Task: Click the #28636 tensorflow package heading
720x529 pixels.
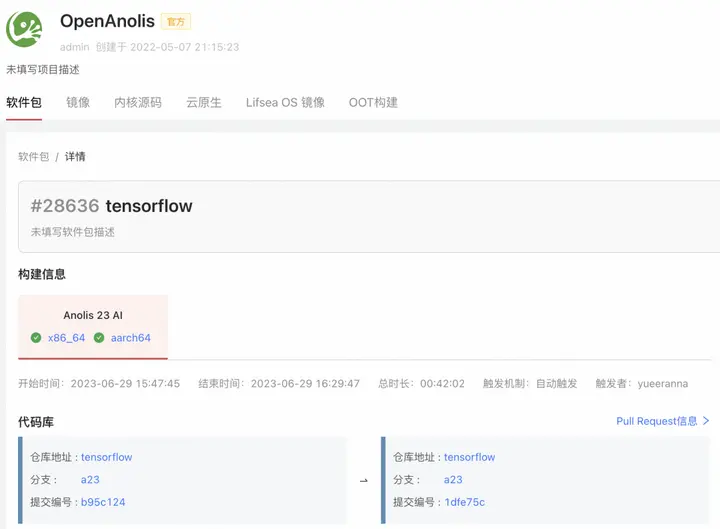Action: 112,206
